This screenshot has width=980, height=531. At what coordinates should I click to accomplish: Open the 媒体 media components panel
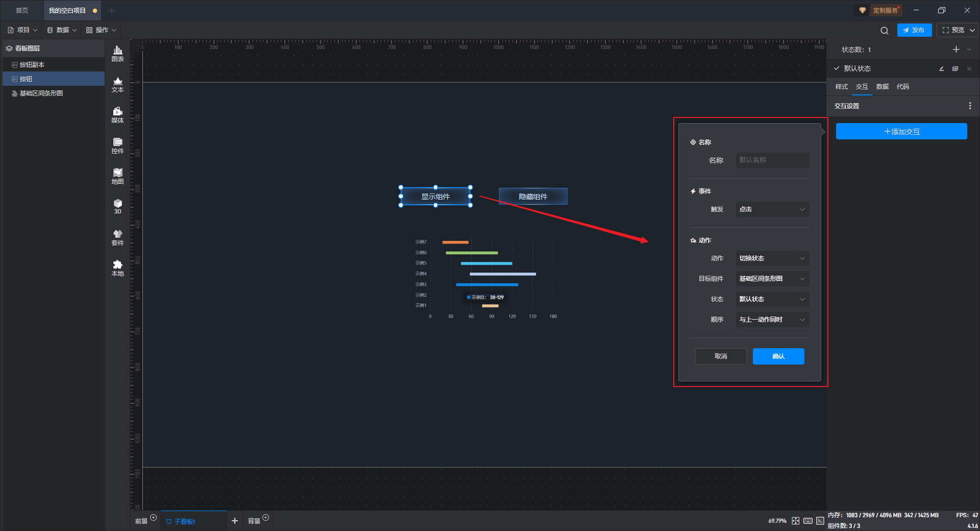(117, 115)
